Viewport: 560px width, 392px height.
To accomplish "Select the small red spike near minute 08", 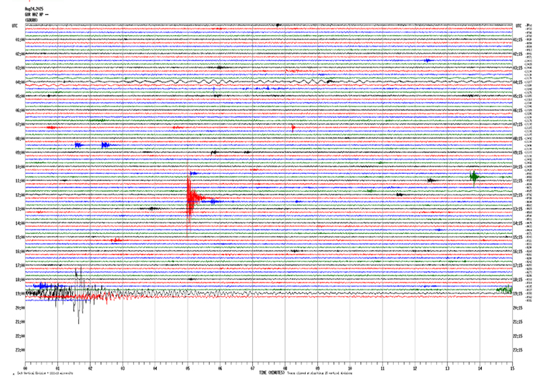I will [293, 128].
